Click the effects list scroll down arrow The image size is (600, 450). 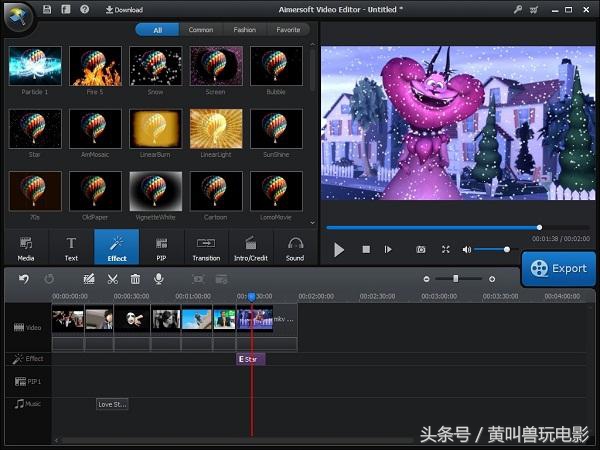(x=313, y=222)
